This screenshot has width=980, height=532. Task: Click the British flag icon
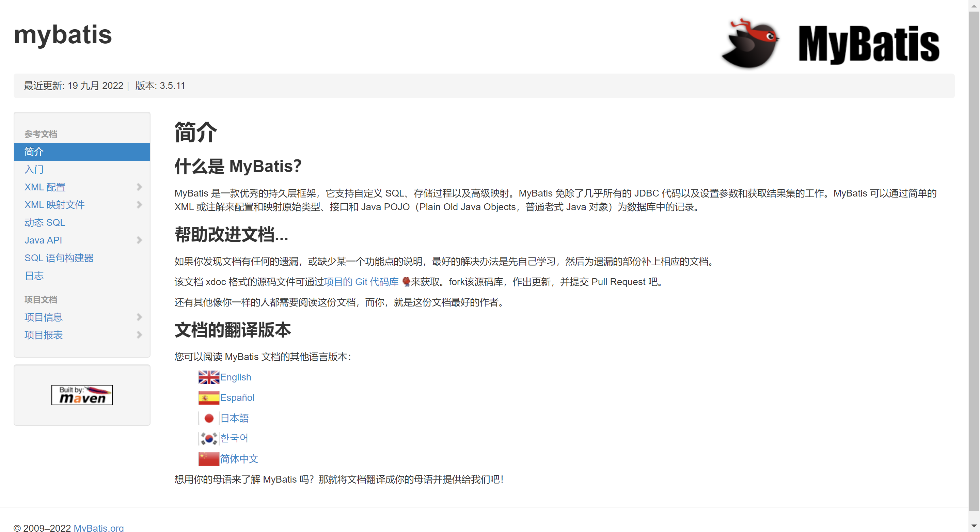(208, 377)
